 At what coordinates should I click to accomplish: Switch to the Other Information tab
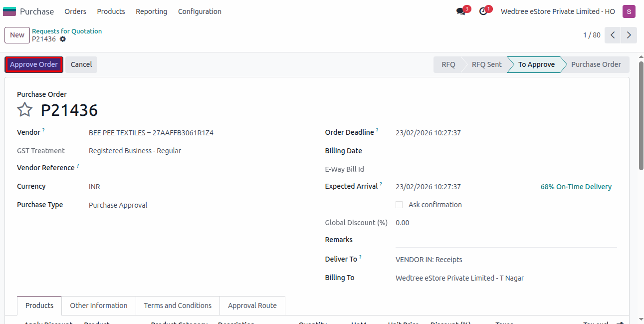pyautogui.click(x=98, y=306)
